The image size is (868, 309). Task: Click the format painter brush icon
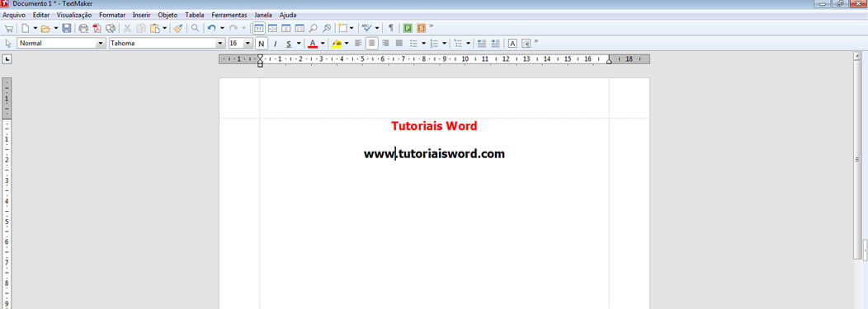[x=177, y=28]
